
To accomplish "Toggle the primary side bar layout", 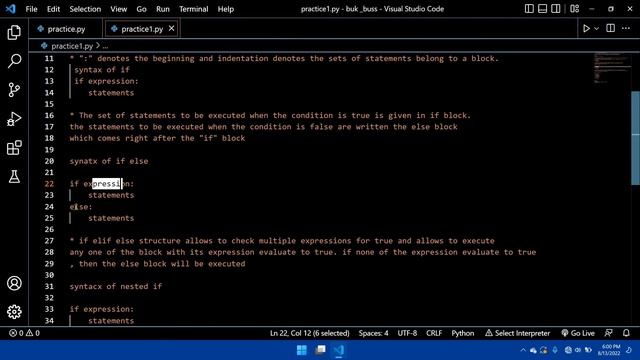I will pyautogui.click(x=529, y=9).
